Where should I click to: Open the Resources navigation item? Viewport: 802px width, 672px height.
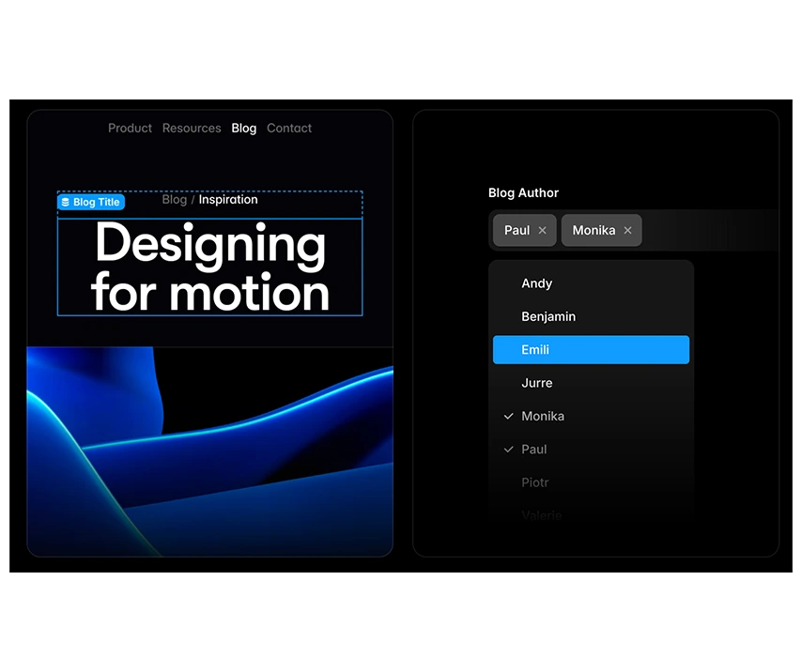[x=192, y=128]
